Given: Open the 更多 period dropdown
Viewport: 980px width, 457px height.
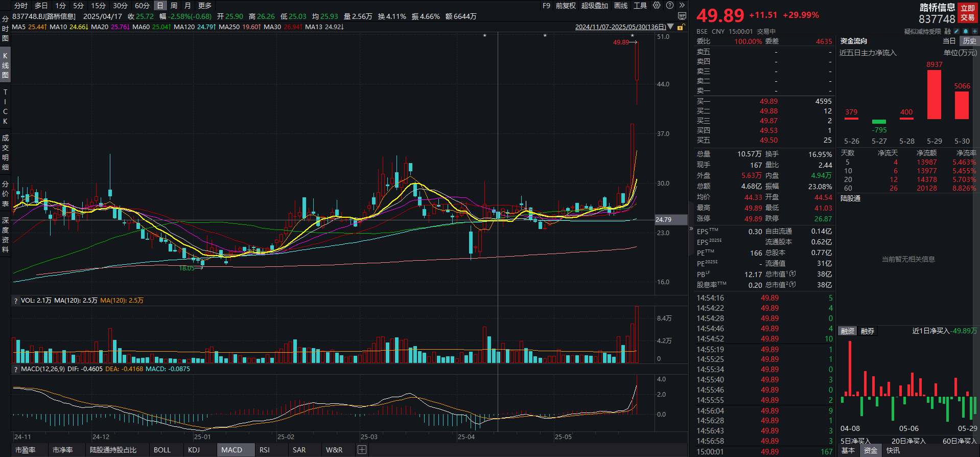Looking at the screenshot, I should click(205, 6).
